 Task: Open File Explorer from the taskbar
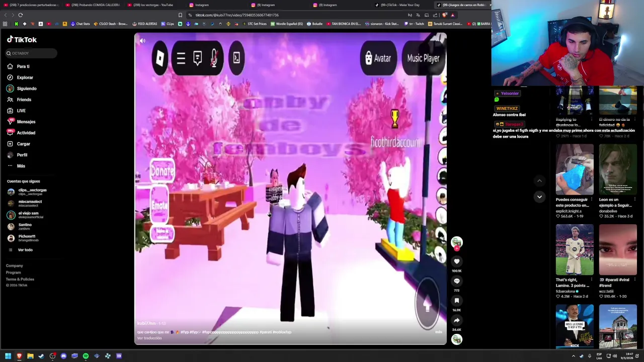(x=30, y=356)
